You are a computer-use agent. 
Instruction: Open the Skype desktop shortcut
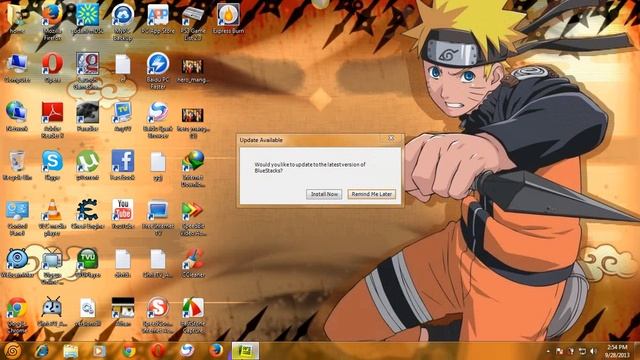point(52,165)
